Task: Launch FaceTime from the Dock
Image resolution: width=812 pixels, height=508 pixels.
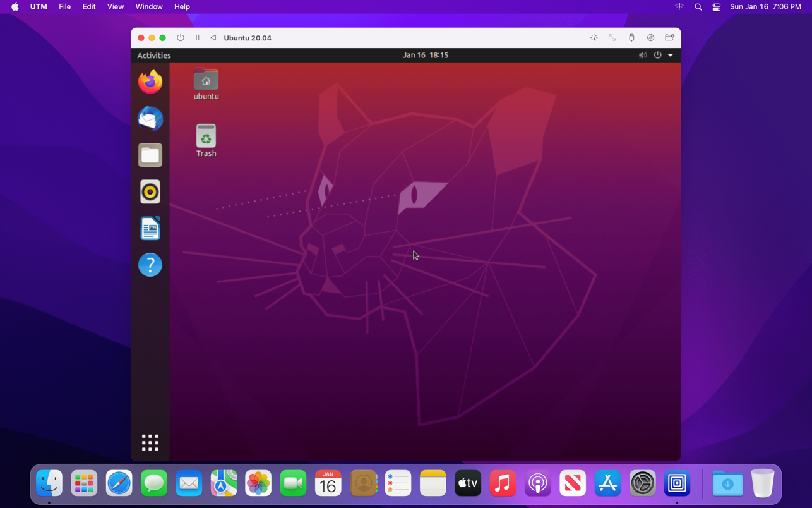Action: [293, 483]
